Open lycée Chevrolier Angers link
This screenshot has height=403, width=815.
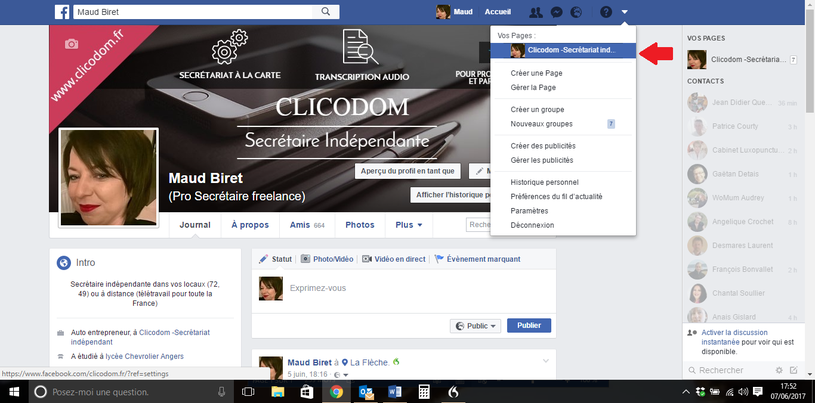(144, 357)
